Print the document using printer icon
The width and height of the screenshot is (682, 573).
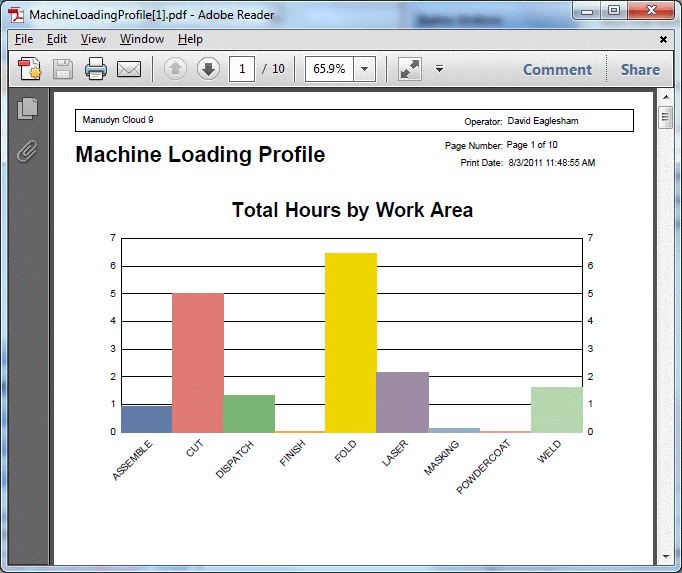96,69
